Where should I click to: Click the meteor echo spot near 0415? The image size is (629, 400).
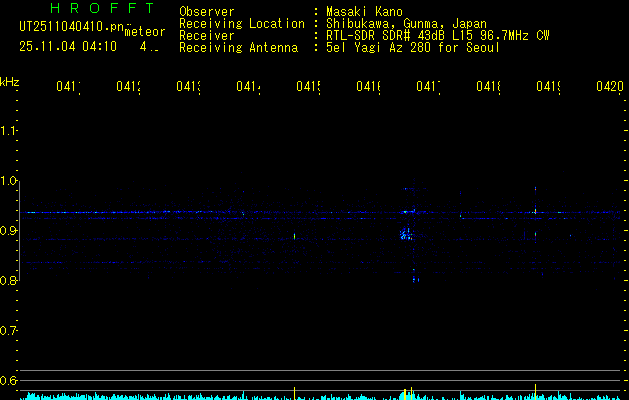[x=294, y=236]
